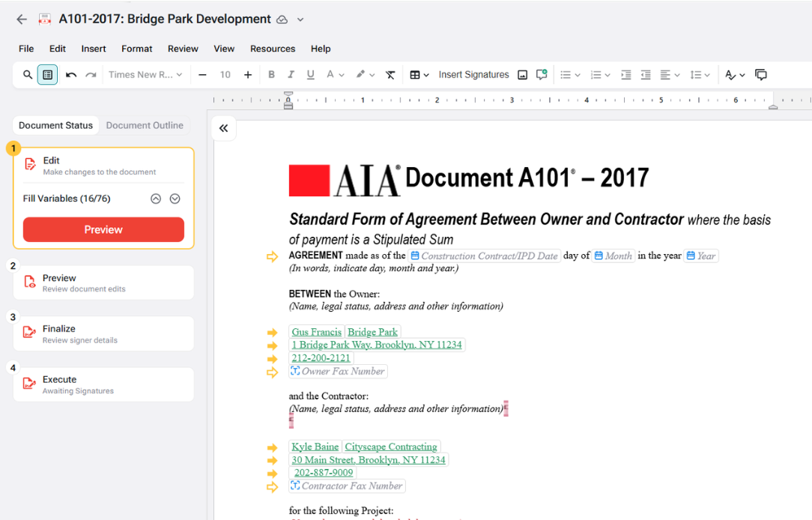Open the Resources menu
Screen dimensions: 812x520
click(273, 49)
